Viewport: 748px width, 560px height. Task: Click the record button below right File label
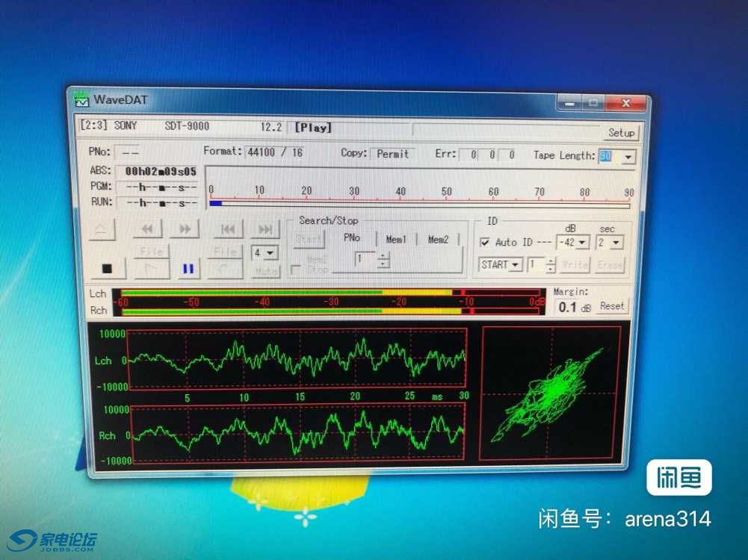(225, 270)
